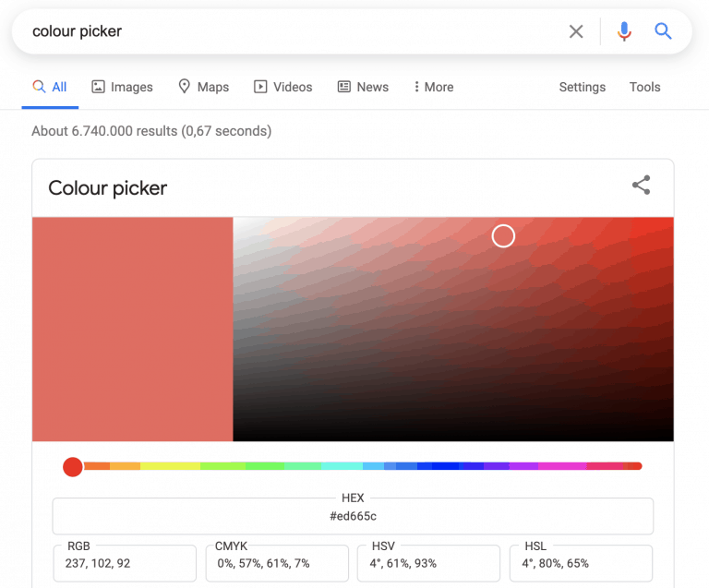Go to News results tab

coord(363,87)
